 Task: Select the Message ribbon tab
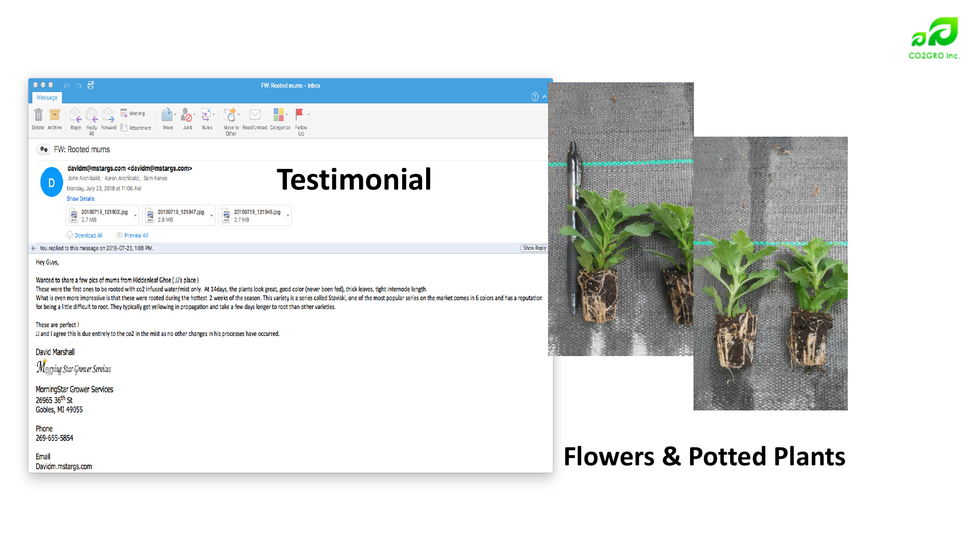coord(47,97)
